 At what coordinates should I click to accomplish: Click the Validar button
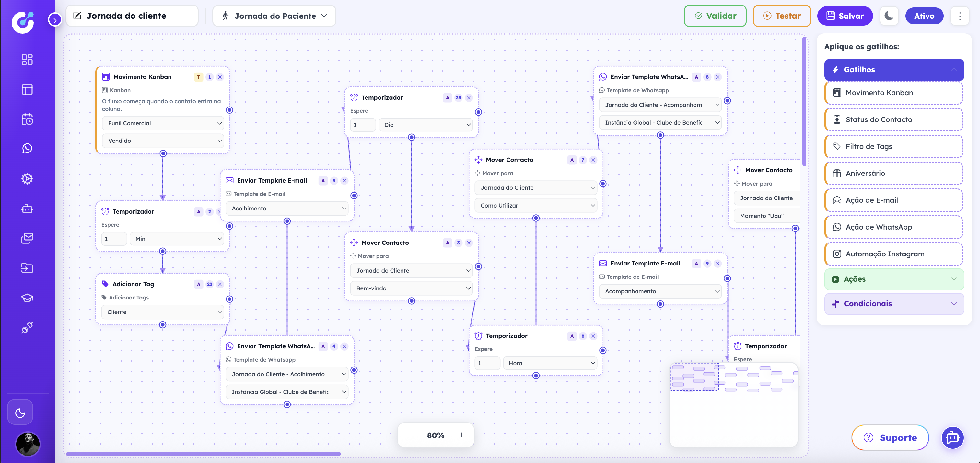(715, 16)
